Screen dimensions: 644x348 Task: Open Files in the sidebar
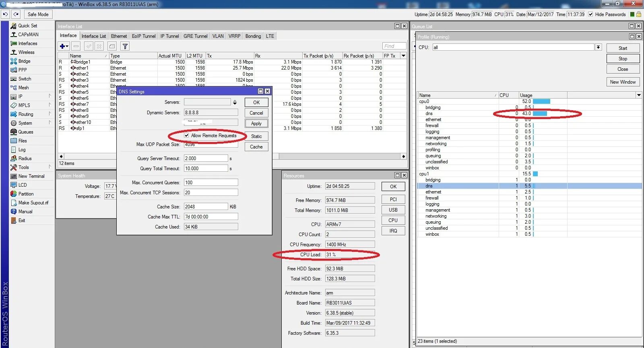coord(23,141)
